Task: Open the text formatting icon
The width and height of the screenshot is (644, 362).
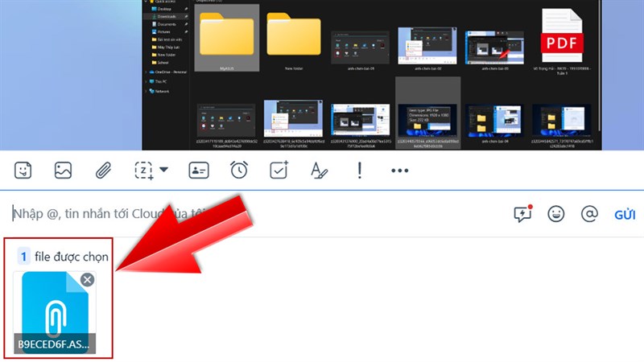Action: pos(319,171)
